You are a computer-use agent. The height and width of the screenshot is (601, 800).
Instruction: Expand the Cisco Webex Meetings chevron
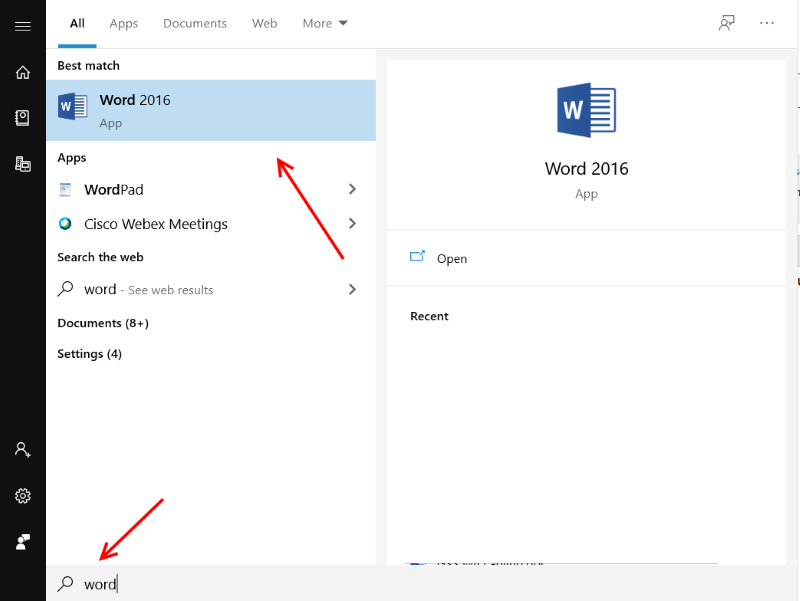(x=352, y=224)
